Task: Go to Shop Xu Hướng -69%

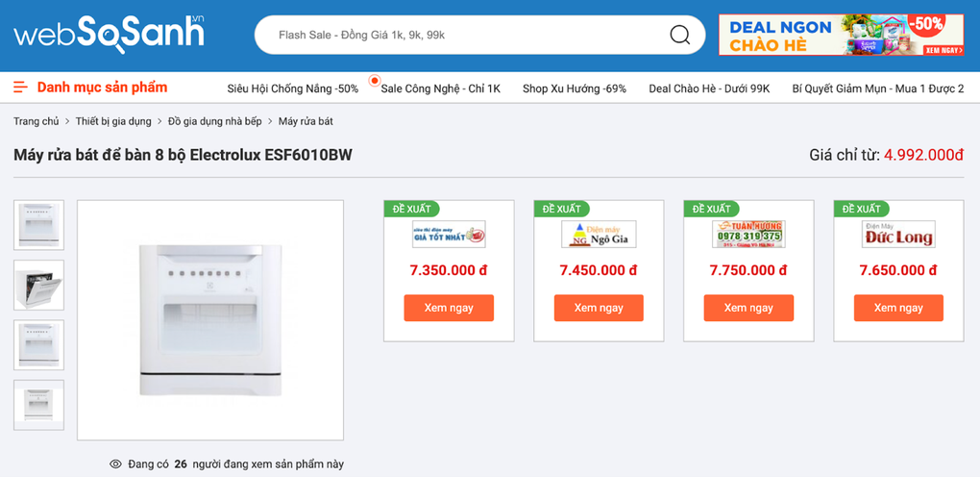Action: 574,88
